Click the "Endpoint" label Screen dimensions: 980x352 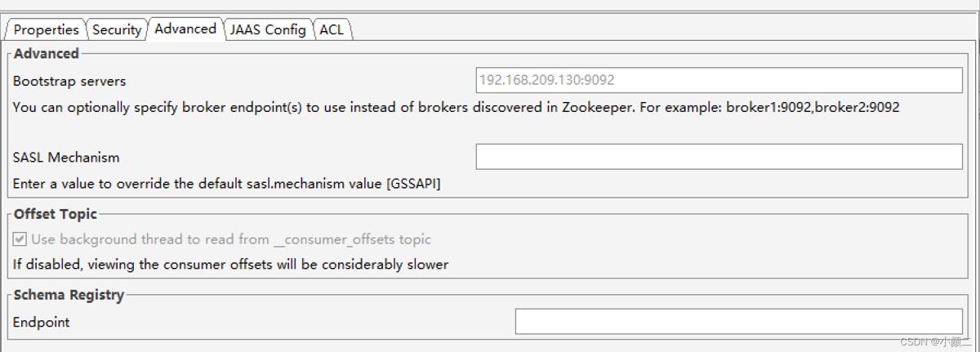41,323
